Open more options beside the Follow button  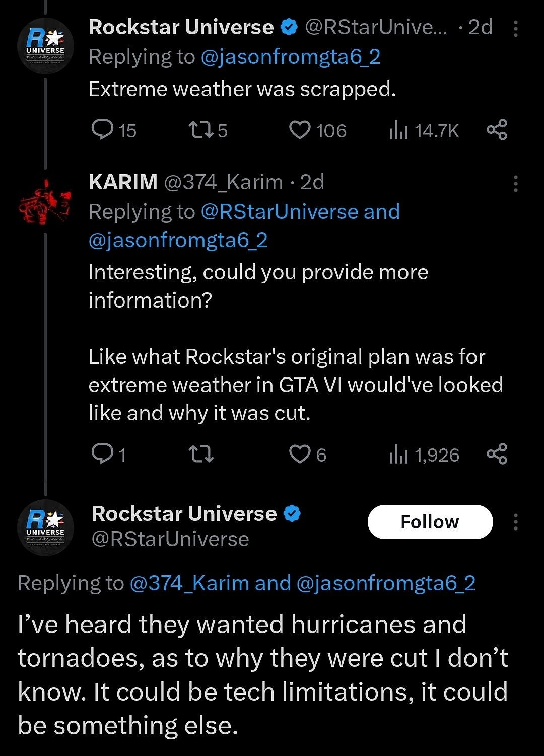click(x=515, y=522)
